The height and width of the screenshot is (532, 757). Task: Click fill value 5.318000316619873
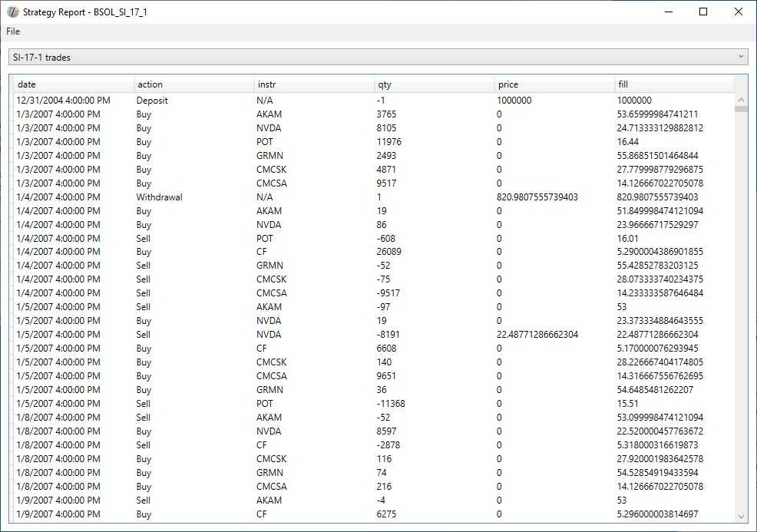point(657,445)
